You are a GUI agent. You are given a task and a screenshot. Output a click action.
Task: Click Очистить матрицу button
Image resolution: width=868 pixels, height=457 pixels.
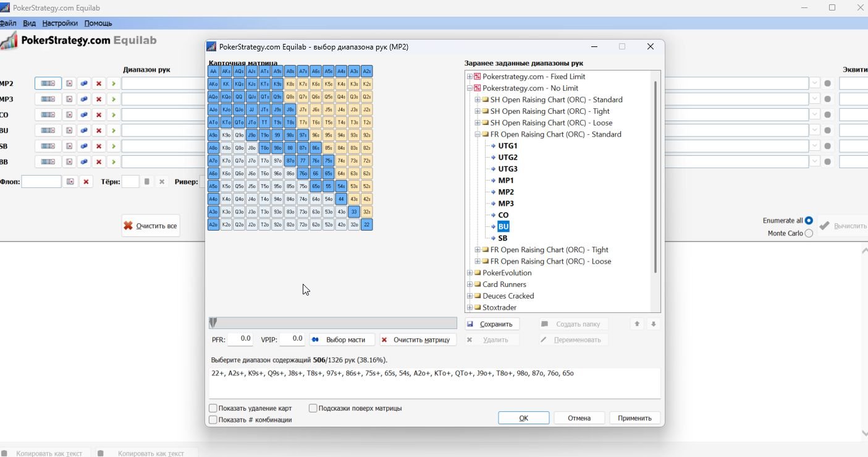418,340
